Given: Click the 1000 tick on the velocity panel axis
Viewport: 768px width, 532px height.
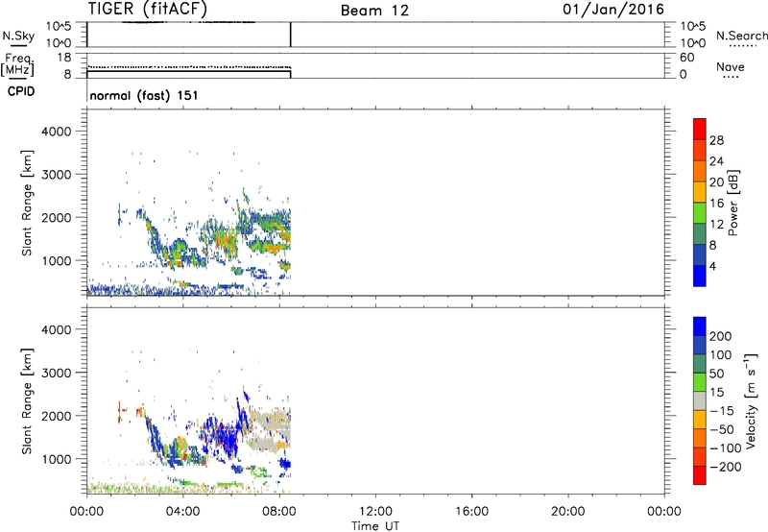Looking at the screenshot, I should pyautogui.click(x=57, y=459).
